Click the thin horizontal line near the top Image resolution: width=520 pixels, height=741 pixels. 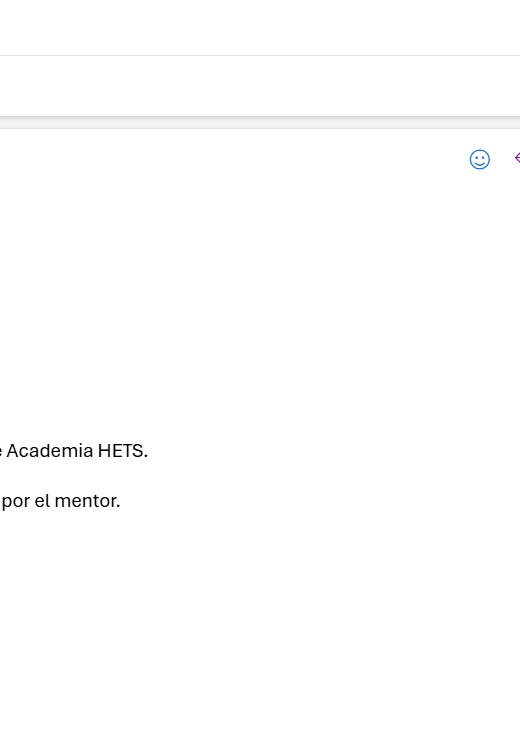click(x=260, y=55)
